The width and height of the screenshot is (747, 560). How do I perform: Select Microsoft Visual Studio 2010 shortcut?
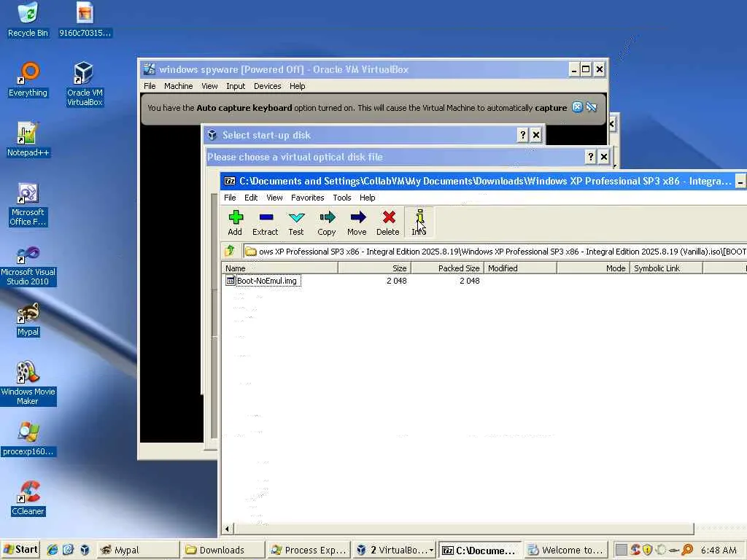(28, 264)
